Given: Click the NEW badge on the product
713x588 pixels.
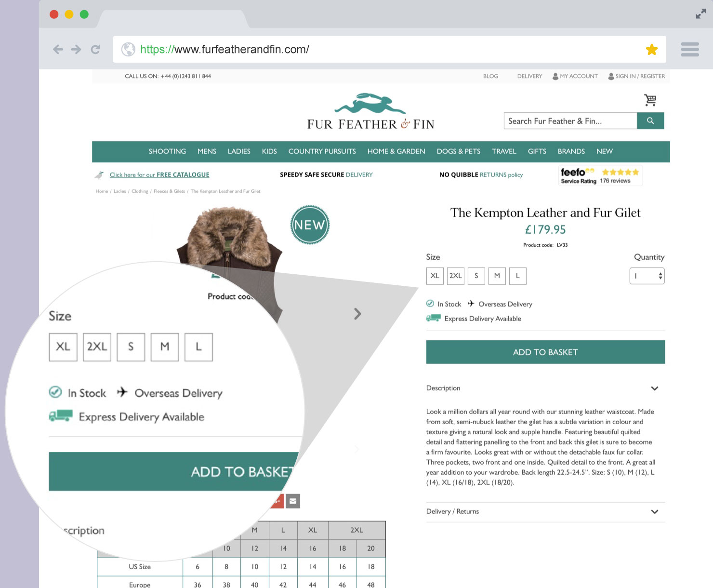Looking at the screenshot, I should [310, 225].
